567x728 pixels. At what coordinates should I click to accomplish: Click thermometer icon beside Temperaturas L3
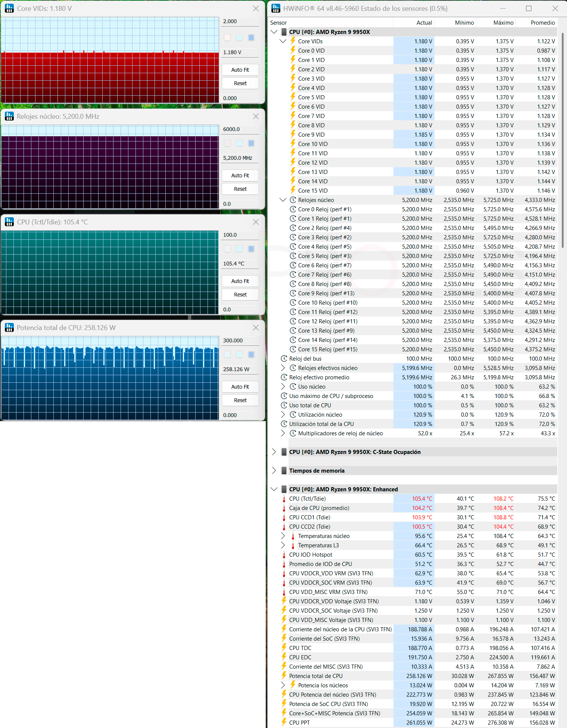[293, 545]
